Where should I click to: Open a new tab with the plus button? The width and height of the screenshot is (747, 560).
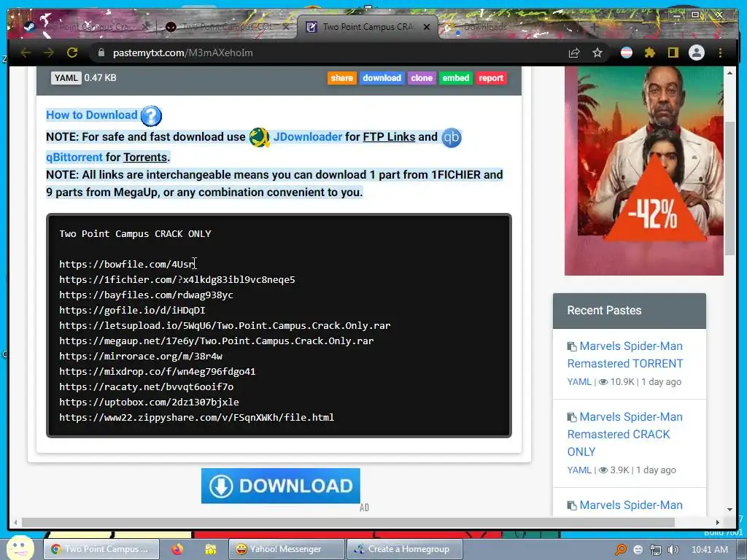[x=594, y=27]
